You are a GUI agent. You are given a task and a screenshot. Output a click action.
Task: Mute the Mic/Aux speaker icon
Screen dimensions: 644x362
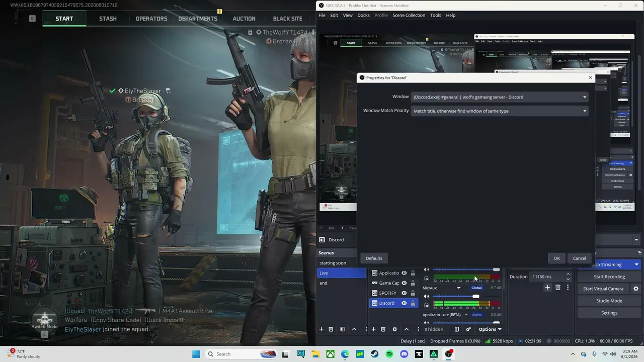coord(426,296)
